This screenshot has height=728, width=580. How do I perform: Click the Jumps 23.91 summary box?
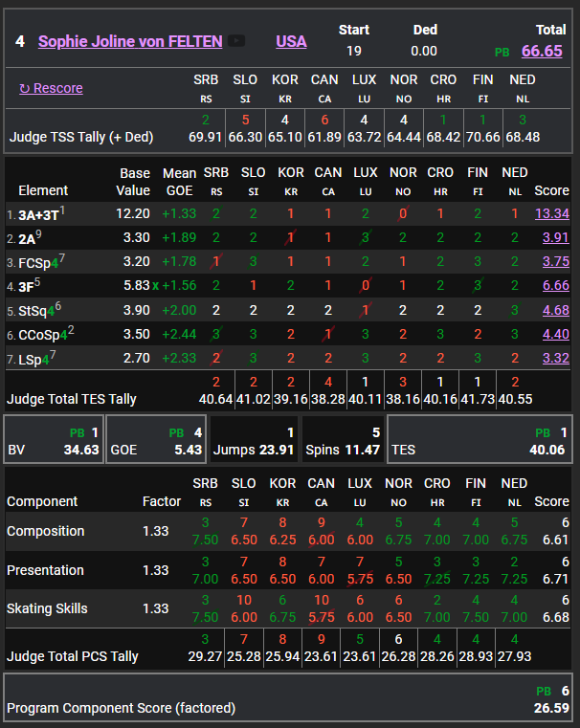point(253,440)
